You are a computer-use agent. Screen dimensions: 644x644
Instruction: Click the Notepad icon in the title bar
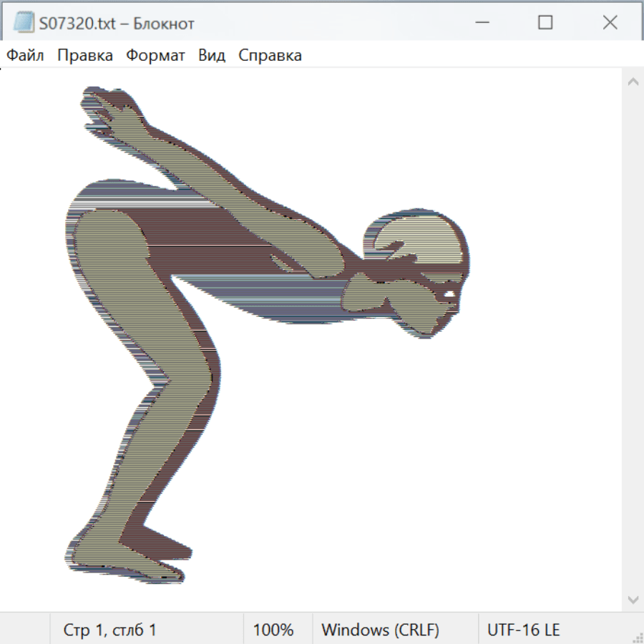(24, 23)
